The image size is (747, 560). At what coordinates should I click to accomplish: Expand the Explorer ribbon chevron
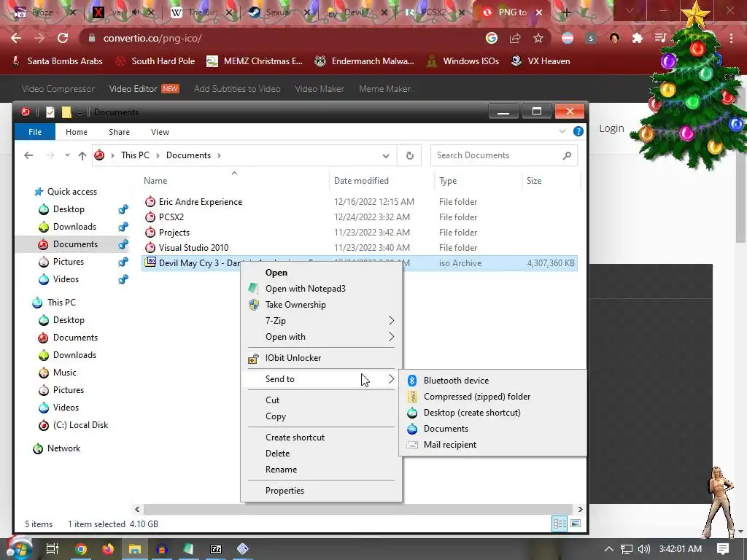(562, 131)
